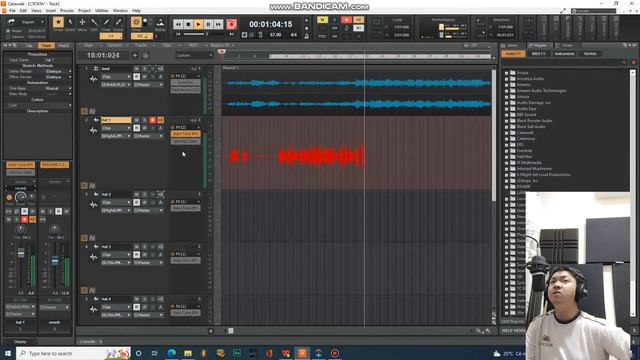Pause the transport
Screen dimensions: 640x360
point(208,24)
